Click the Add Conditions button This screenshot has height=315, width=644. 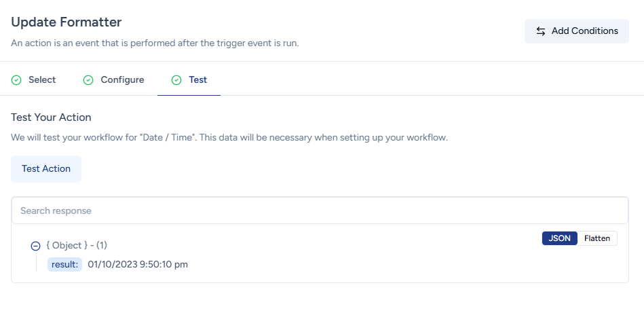click(x=576, y=31)
